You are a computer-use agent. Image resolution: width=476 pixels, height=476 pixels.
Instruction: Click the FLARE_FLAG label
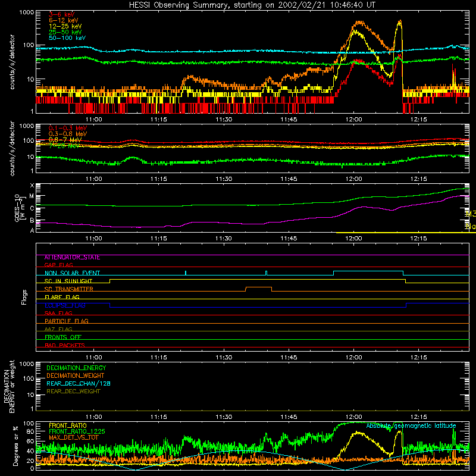pos(62,297)
